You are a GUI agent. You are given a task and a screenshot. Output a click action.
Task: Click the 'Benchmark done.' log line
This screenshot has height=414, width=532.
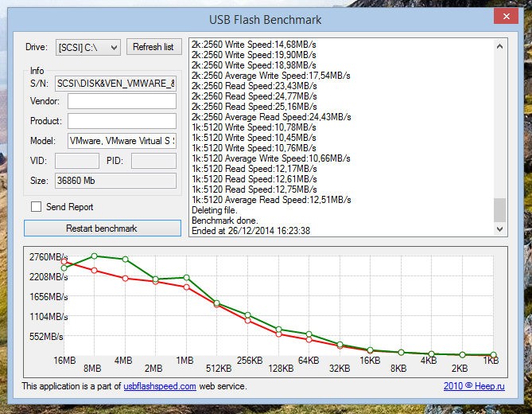point(225,220)
